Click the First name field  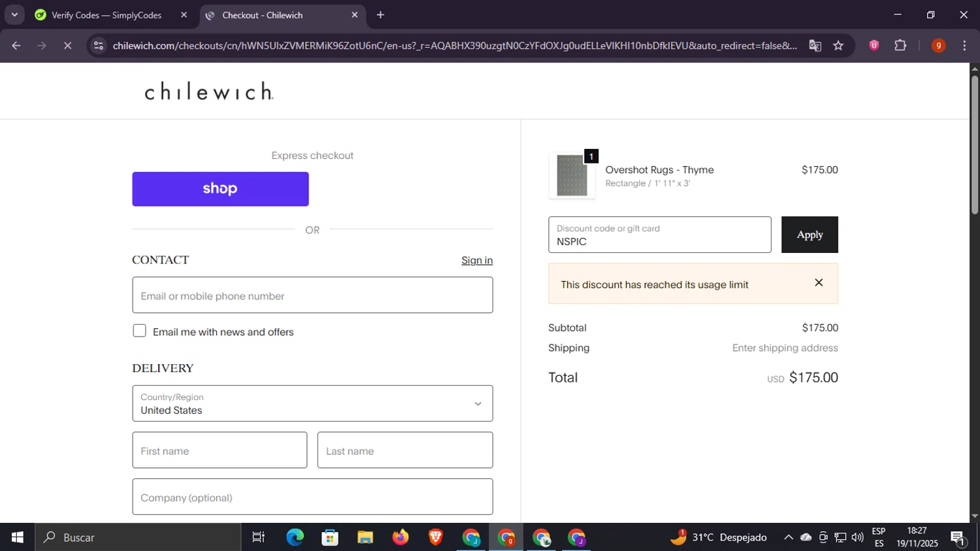(x=220, y=450)
